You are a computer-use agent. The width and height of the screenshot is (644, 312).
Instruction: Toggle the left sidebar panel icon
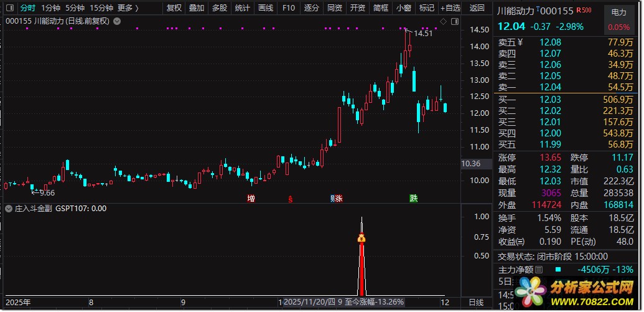click(11, 8)
